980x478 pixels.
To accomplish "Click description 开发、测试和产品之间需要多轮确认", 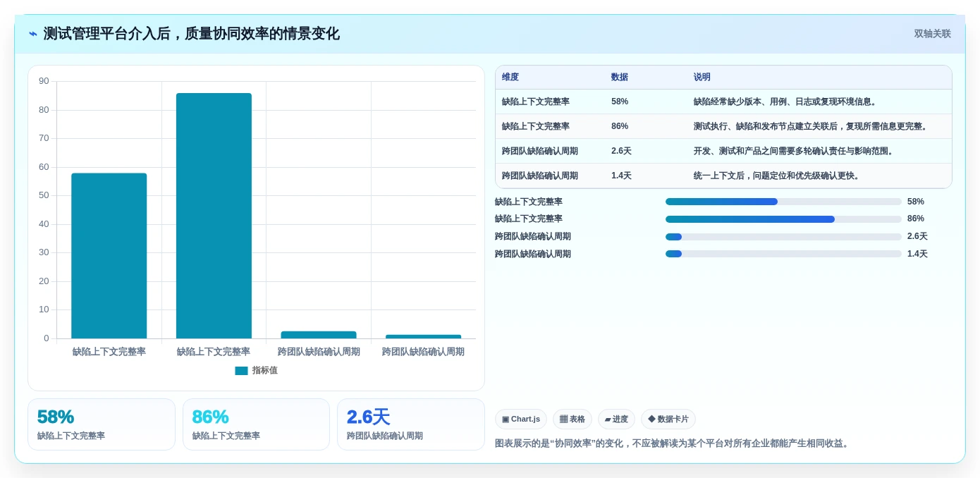I will [795, 151].
